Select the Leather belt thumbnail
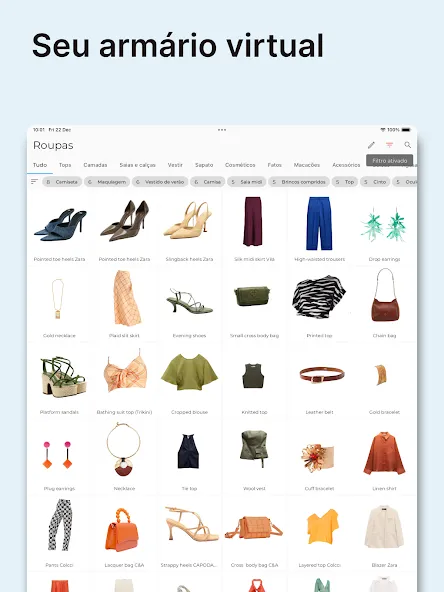 pyautogui.click(x=319, y=381)
